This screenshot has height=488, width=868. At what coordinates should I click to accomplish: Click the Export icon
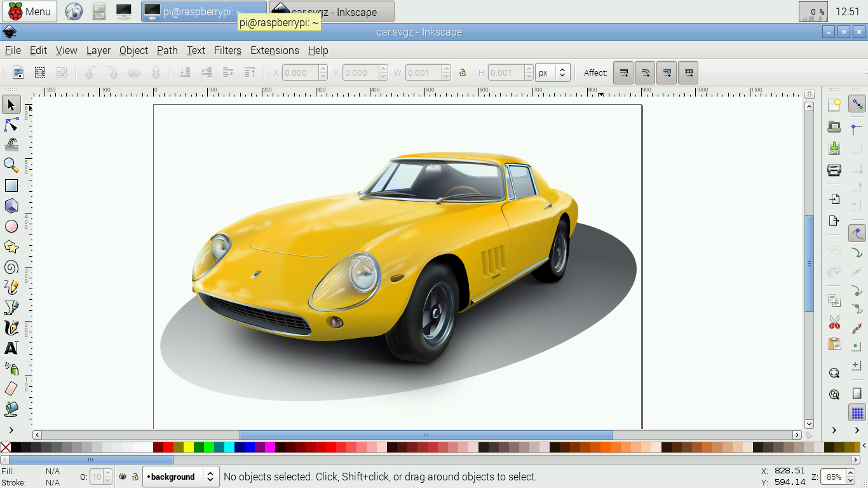(834, 221)
